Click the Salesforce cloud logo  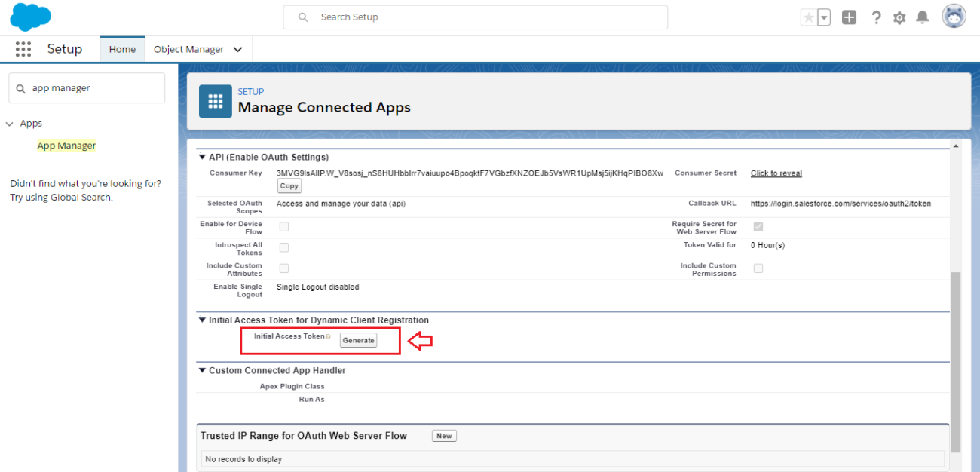tap(30, 16)
